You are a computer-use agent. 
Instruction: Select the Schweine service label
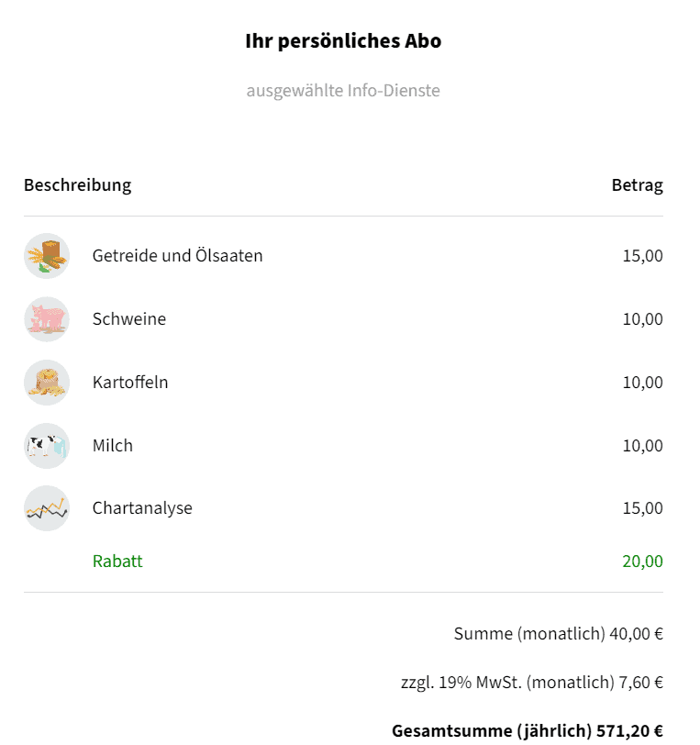click(x=129, y=319)
